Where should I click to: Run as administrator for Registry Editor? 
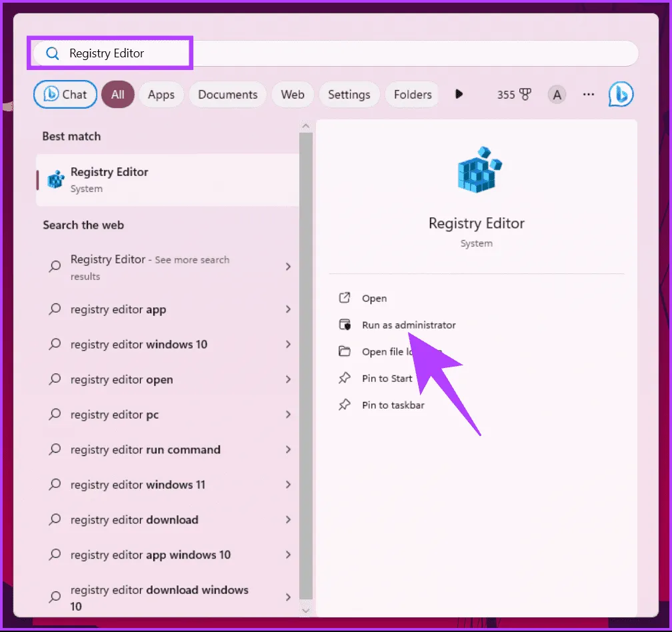pos(408,325)
